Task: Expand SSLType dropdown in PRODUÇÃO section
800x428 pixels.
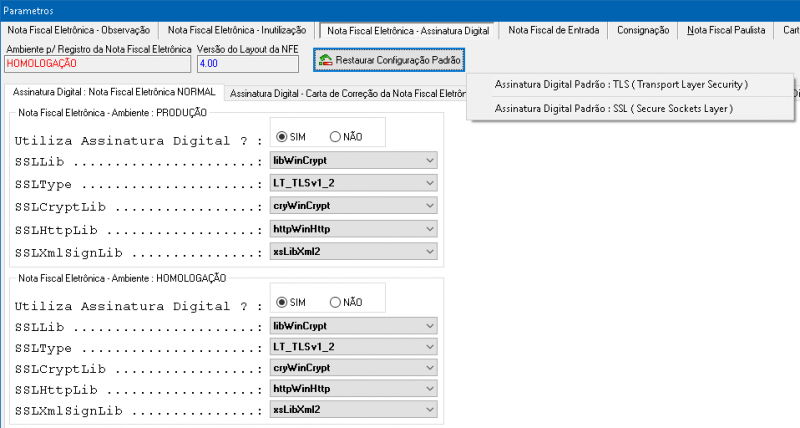Action: (354, 183)
